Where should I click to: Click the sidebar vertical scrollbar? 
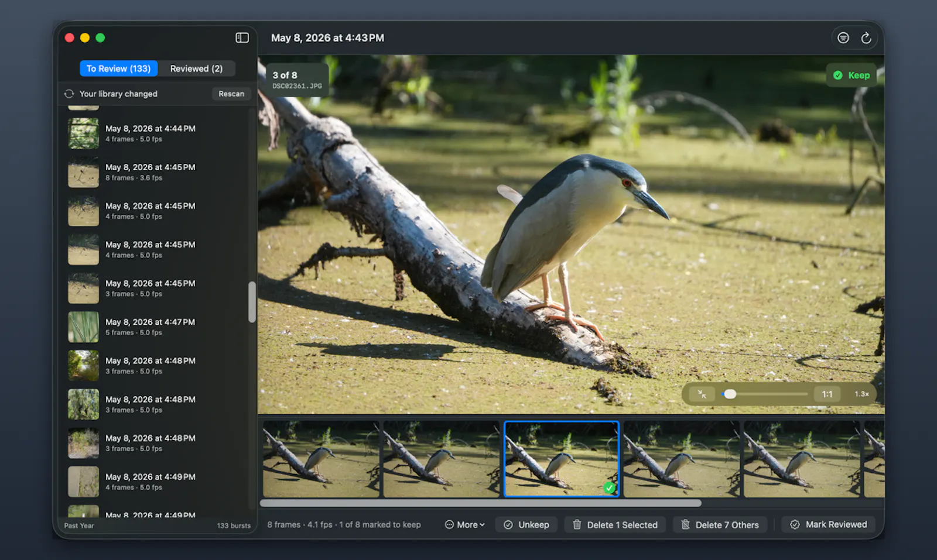tap(252, 302)
